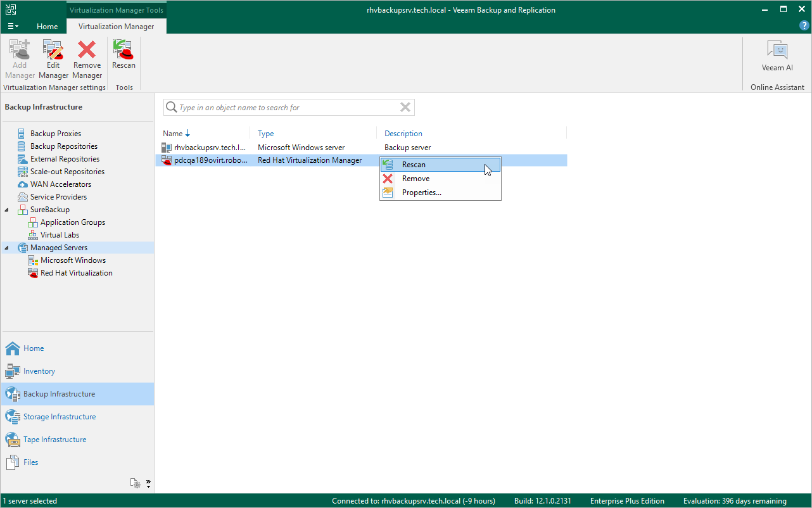Open Scale-out Repositories in the tree
Viewport: 812px width, 508px height.
click(x=67, y=172)
